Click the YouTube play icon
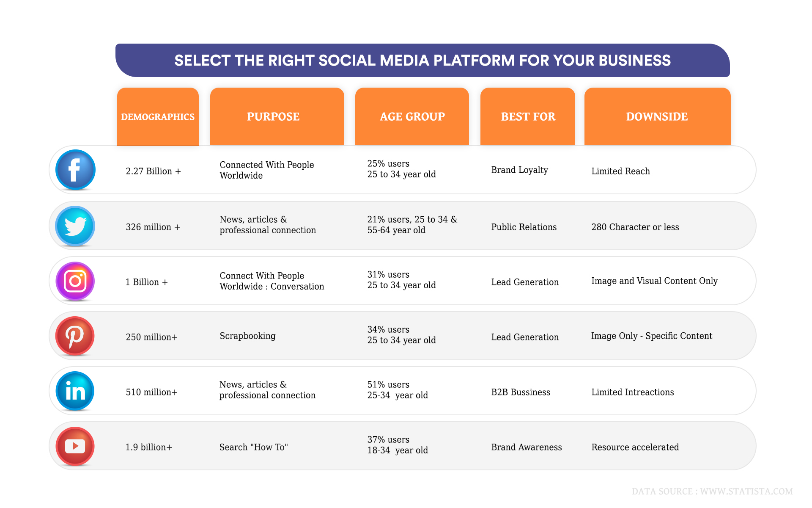Viewport: 812px width, 508px height. click(x=75, y=446)
